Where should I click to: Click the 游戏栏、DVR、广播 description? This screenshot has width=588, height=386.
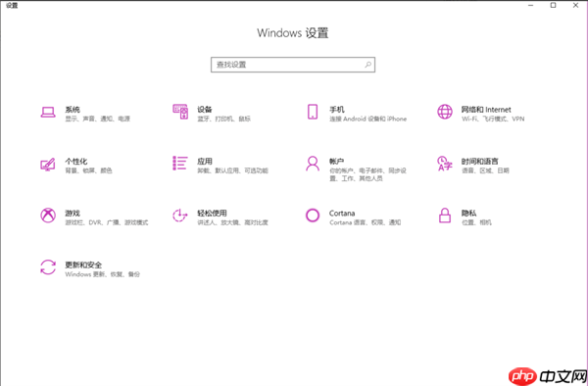107,222
